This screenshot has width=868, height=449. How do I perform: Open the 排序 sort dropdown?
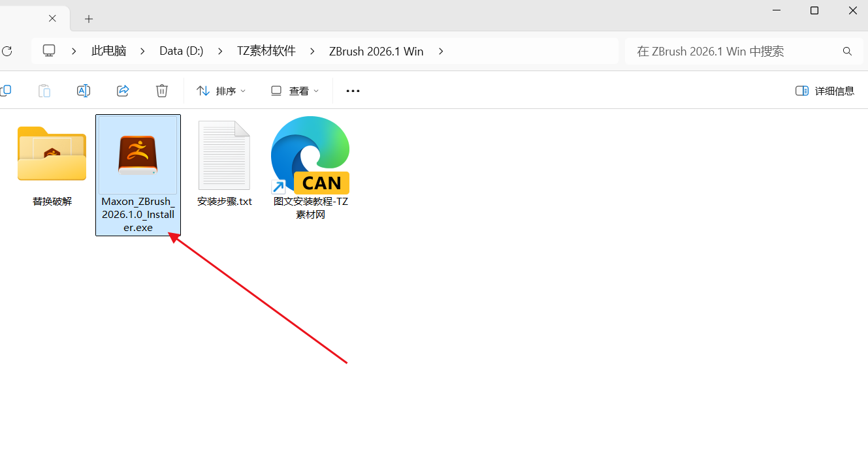(221, 91)
